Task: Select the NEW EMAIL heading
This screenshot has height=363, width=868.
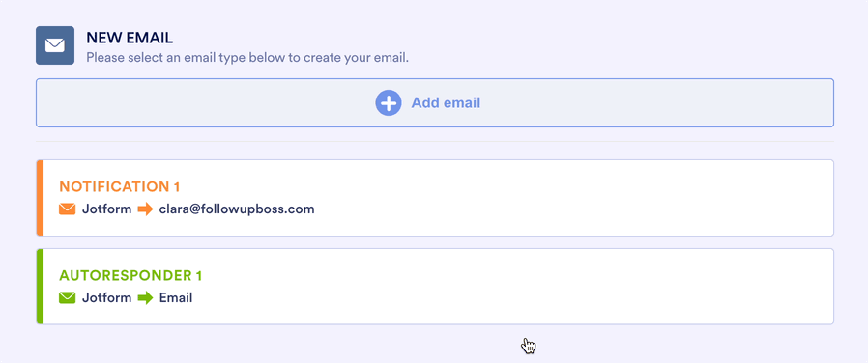Action: click(130, 38)
